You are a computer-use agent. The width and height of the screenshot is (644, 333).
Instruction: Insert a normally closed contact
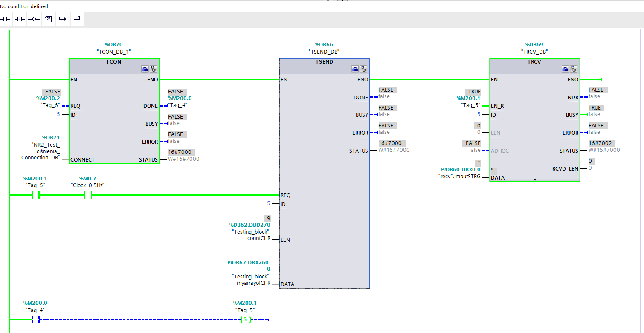[20, 19]
